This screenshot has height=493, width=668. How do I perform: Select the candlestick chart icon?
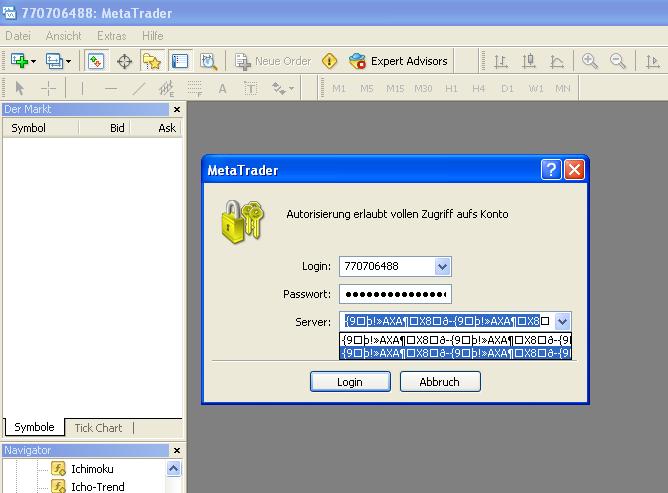[x=529, y=61]
